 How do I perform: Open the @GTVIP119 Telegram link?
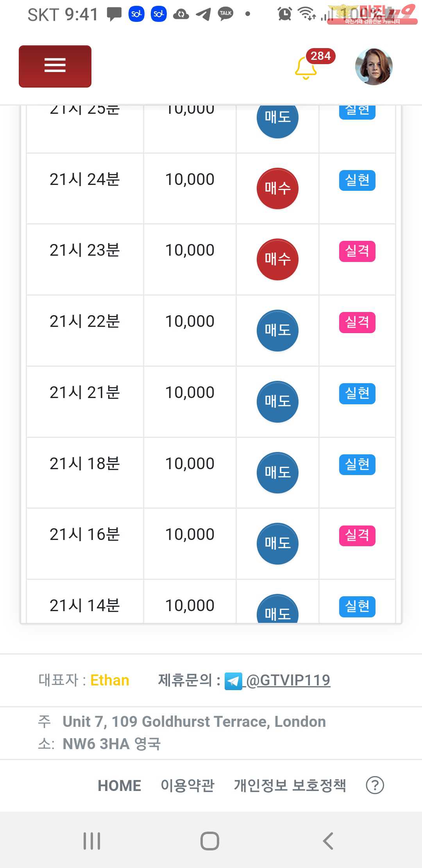coord(288,680)
